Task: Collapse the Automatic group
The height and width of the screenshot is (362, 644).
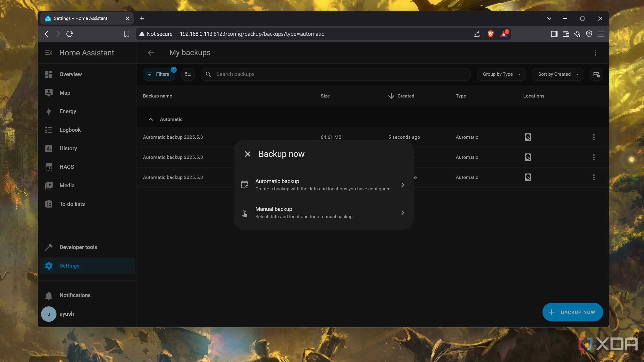Action: click(150, 119)
